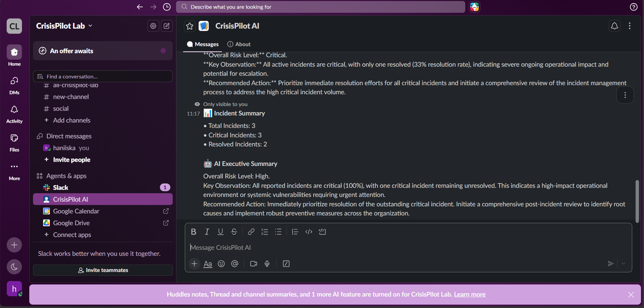Record an audio clip
Image resolution: width=644 pixels, height=308 pixels.
[267, 264]
